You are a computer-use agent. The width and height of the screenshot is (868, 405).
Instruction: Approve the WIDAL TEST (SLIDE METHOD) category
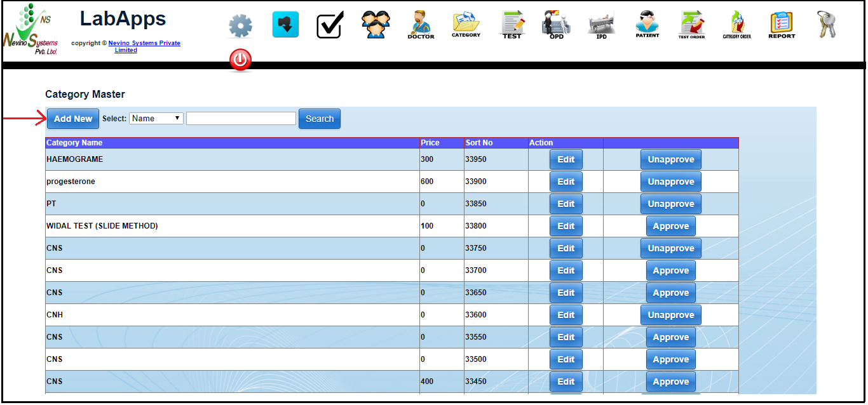[x=670, y=226]
